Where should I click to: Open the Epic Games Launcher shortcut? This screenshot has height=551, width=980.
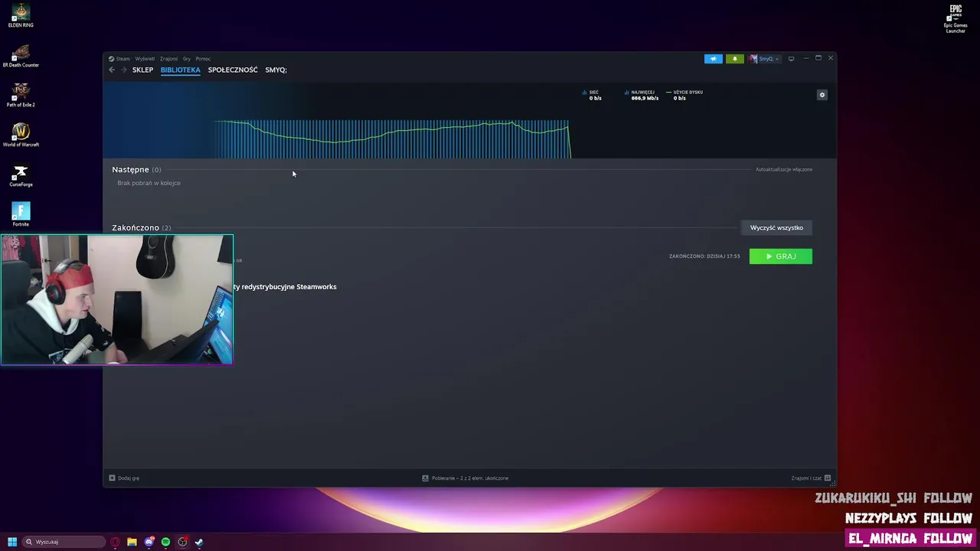click(955, 19)
